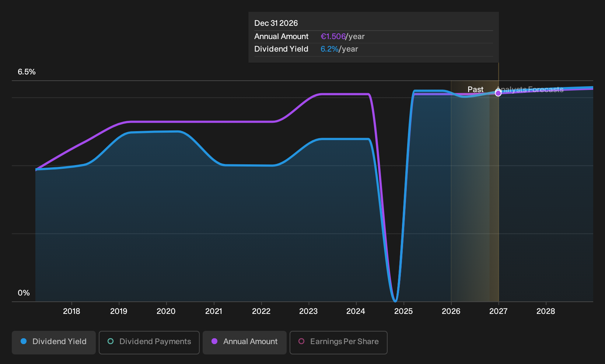Select the purple data point marker at 2027
The image size is (605, 364).
click(x=498, y=93)
